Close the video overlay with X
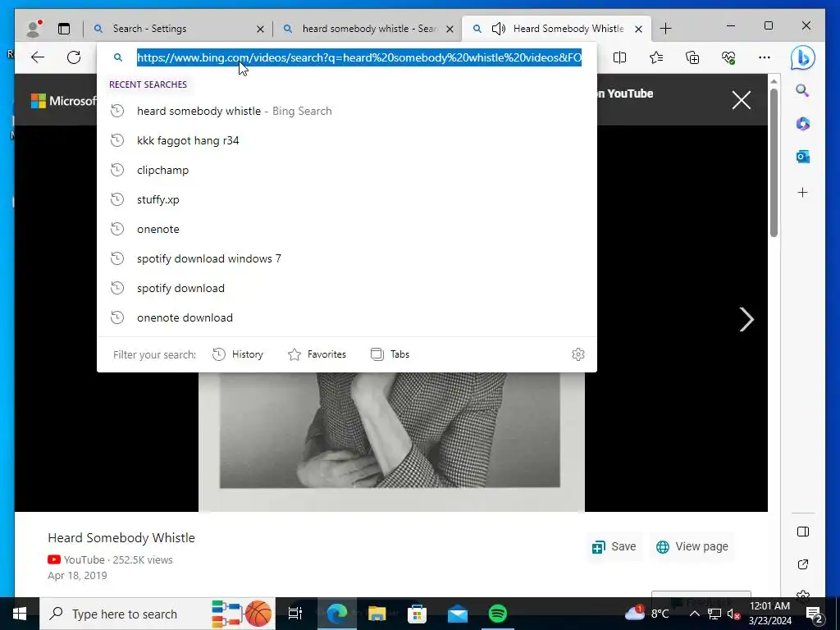Image resolution: width=840 pixels, height=630 pixels. [742, 100]
